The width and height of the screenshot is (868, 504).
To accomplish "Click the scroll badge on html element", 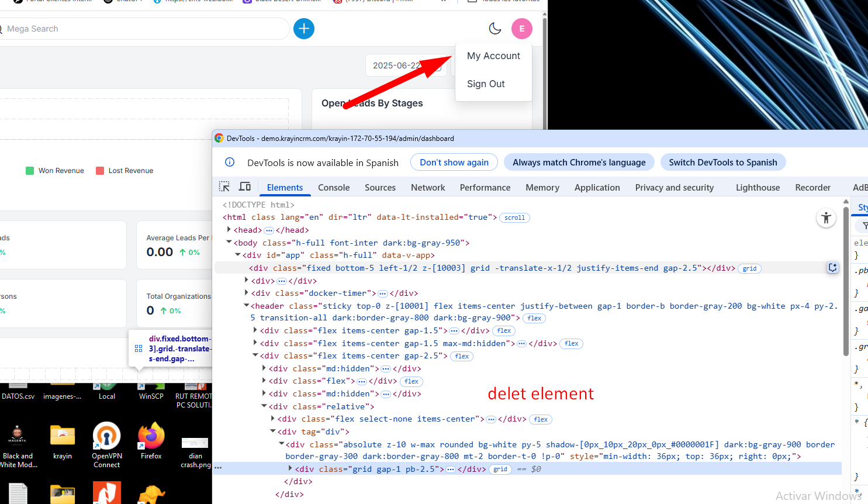I will [514, 218].
